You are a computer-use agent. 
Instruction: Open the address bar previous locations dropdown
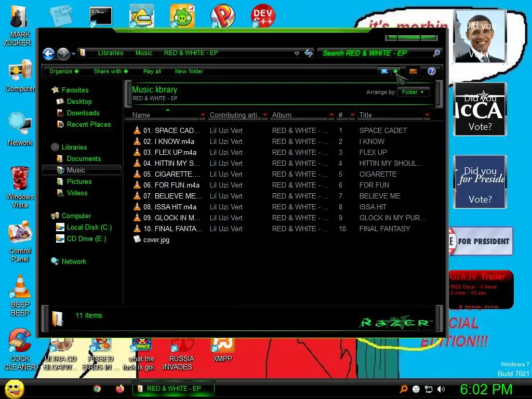(297, 54)
